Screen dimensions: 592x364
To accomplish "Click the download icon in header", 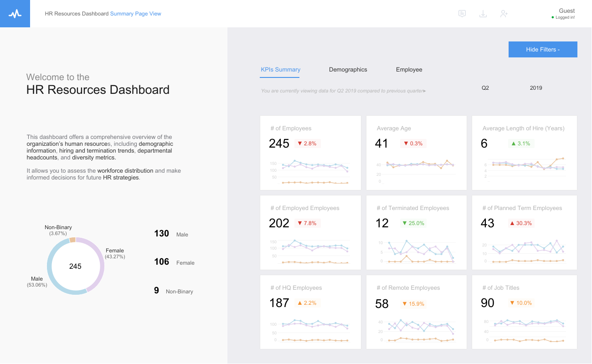I will 483,14.
